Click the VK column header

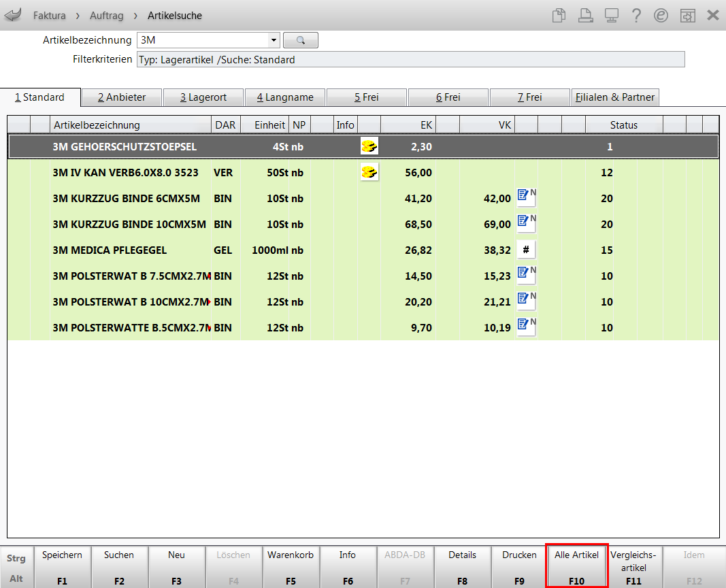tap(487, 125)
